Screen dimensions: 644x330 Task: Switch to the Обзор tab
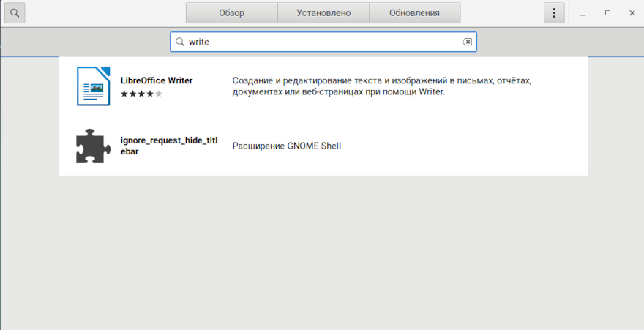click(231, 13)
